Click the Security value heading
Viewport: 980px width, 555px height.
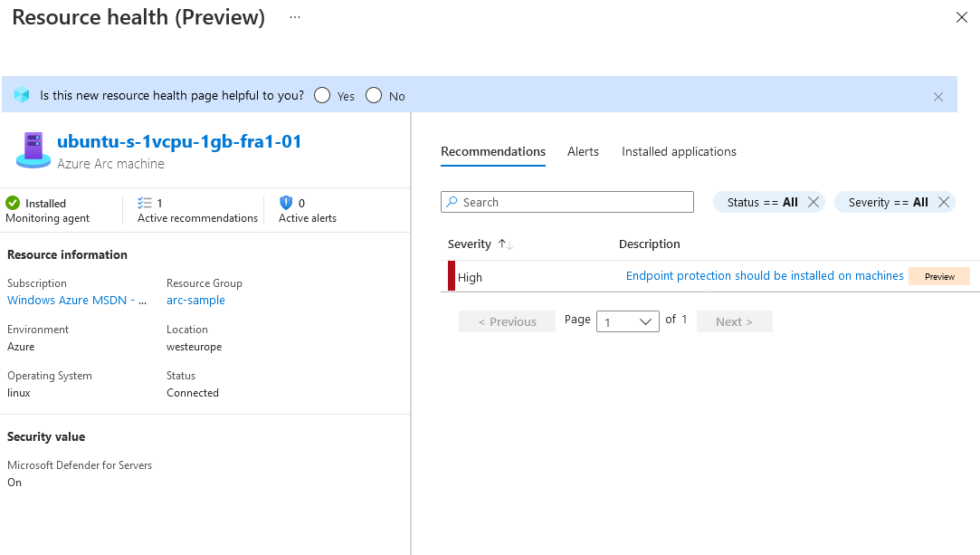[46, 437]
